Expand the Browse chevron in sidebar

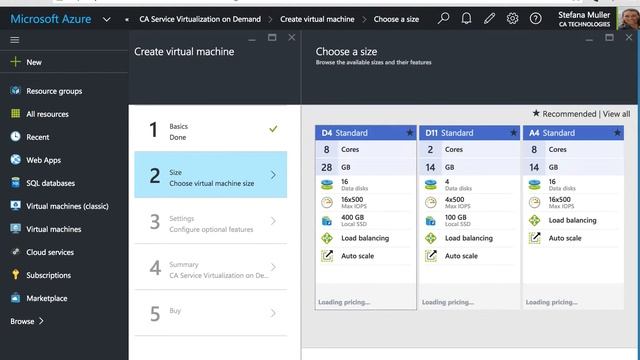tap(41, 321)
